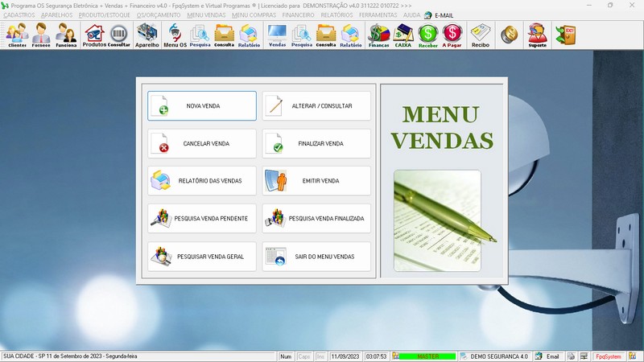Open the CAIXA toolbar icon

[x=403, y=35]
